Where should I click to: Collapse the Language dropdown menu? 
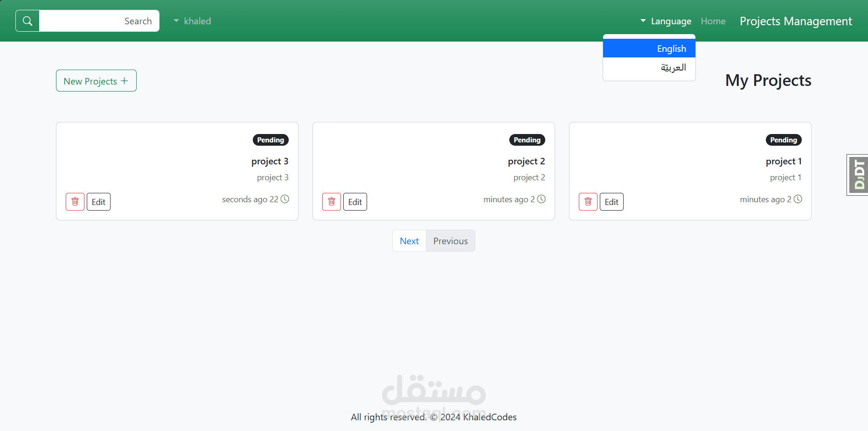click(666, 21)
